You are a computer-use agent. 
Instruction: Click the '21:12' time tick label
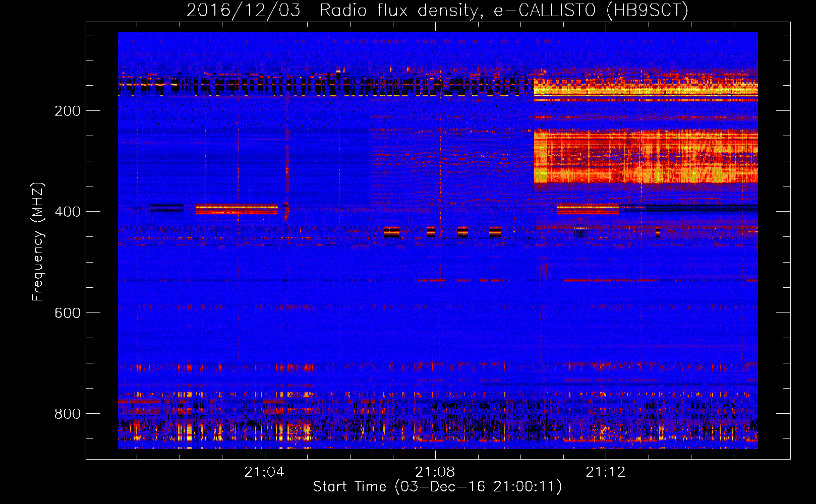click(x=605, y=472)
